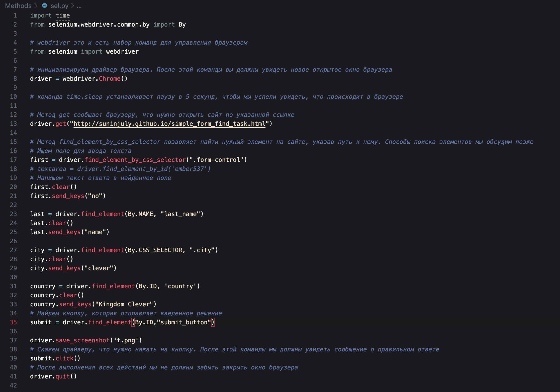Image resolution: width=560 pixels, height=392 pixels.
Task: Click the sel.py breadcrumb file name
Action: (59, 6)
